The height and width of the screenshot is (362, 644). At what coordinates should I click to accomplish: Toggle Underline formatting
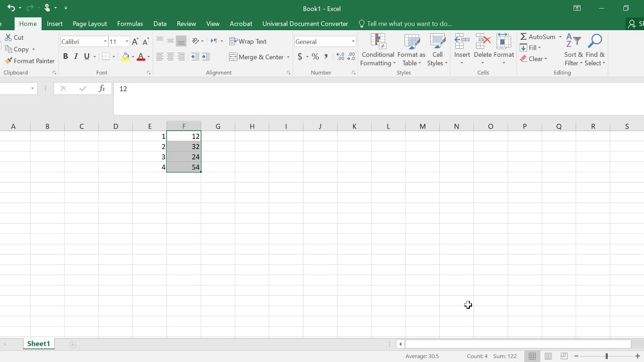coord(87,57)
